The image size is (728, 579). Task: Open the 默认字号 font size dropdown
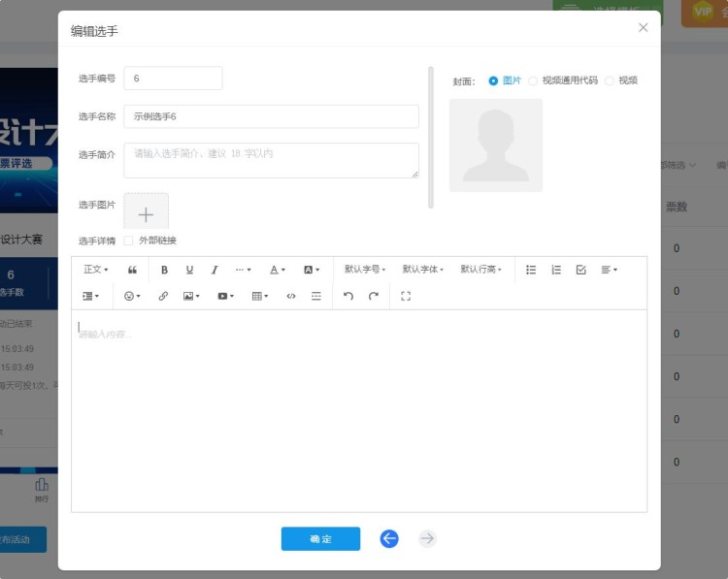(365, 270)
